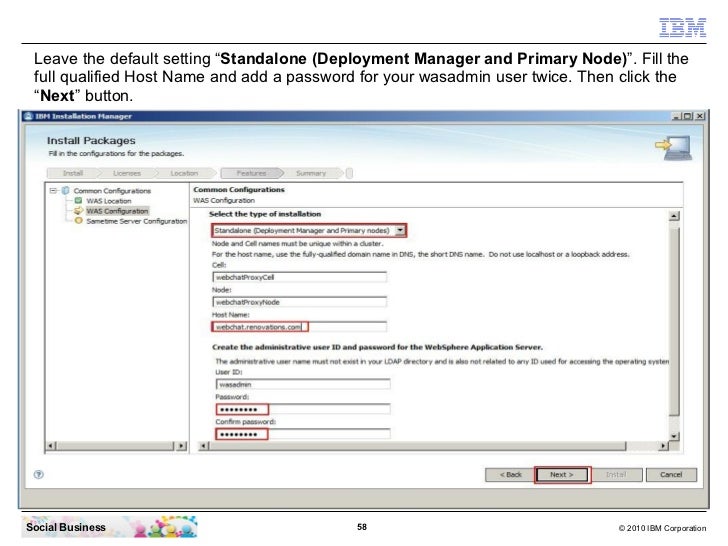Screen dimensions: 728x546
Task: Maximize the IBM Installation Manager window
Action: click(688, 116)
